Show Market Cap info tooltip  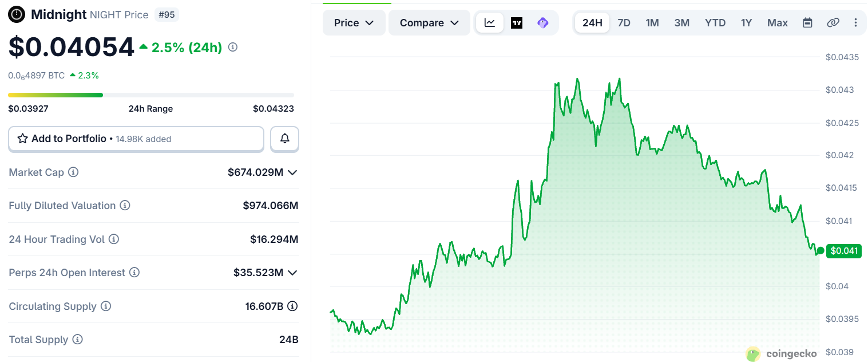(x=73, y=172)
